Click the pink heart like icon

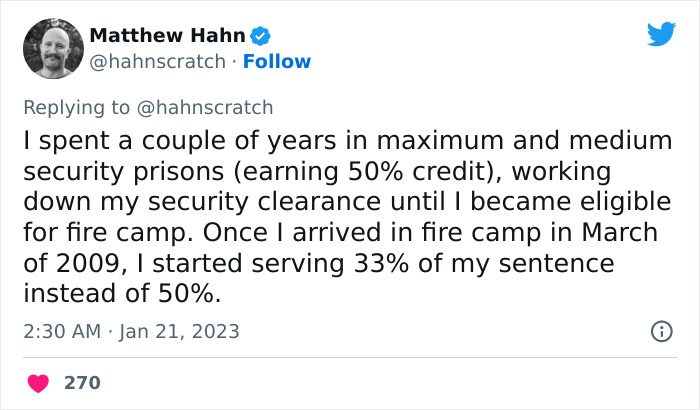tap(39, 383)
